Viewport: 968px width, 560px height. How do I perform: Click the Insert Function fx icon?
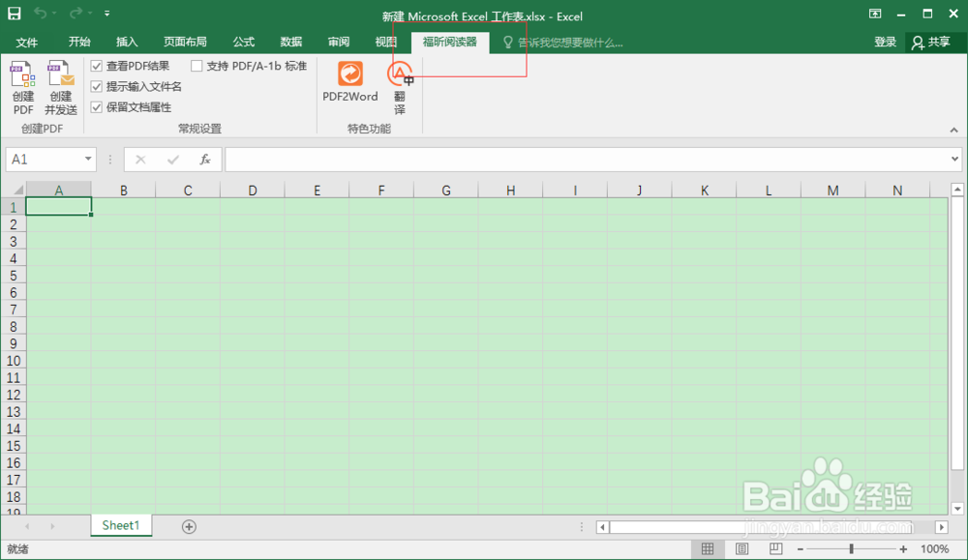[205, 160]
